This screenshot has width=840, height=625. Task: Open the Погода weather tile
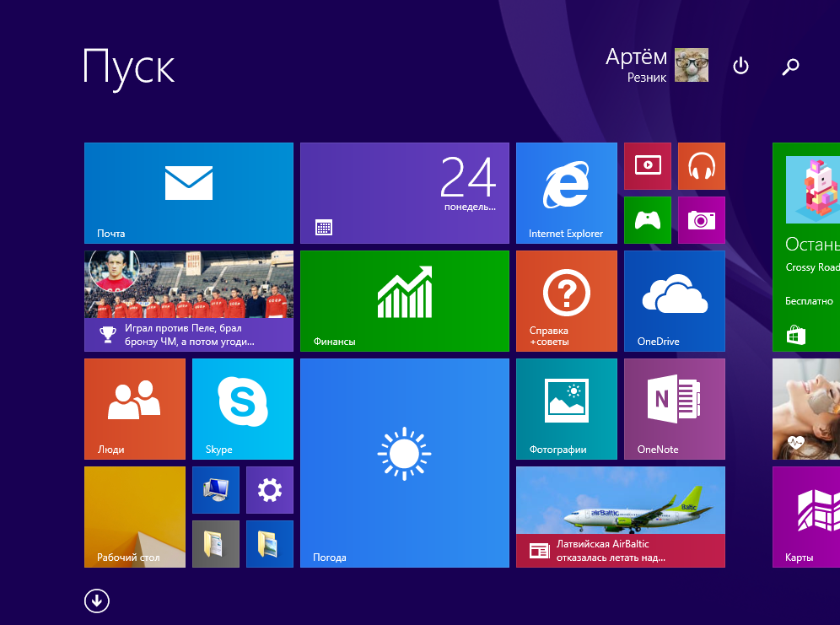405,463
